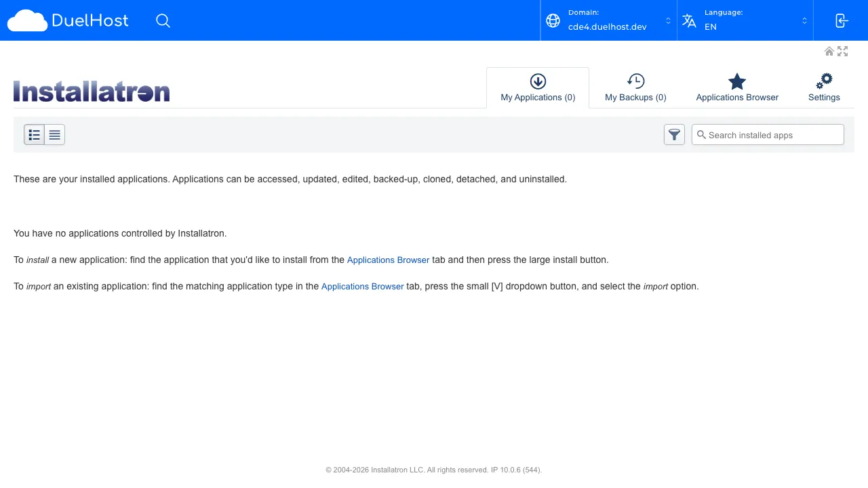Click the download arrow icon on My Applications

click(x=538, y=80)
